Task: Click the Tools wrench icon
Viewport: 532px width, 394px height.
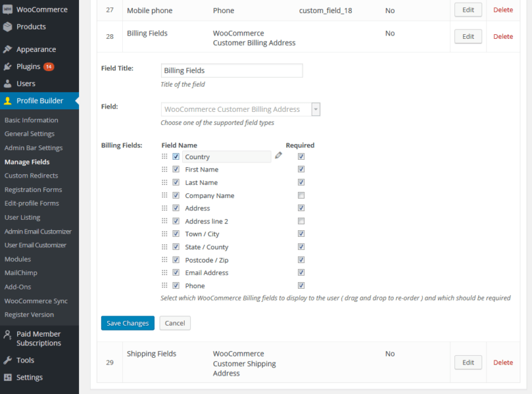Action: [8, 360]
